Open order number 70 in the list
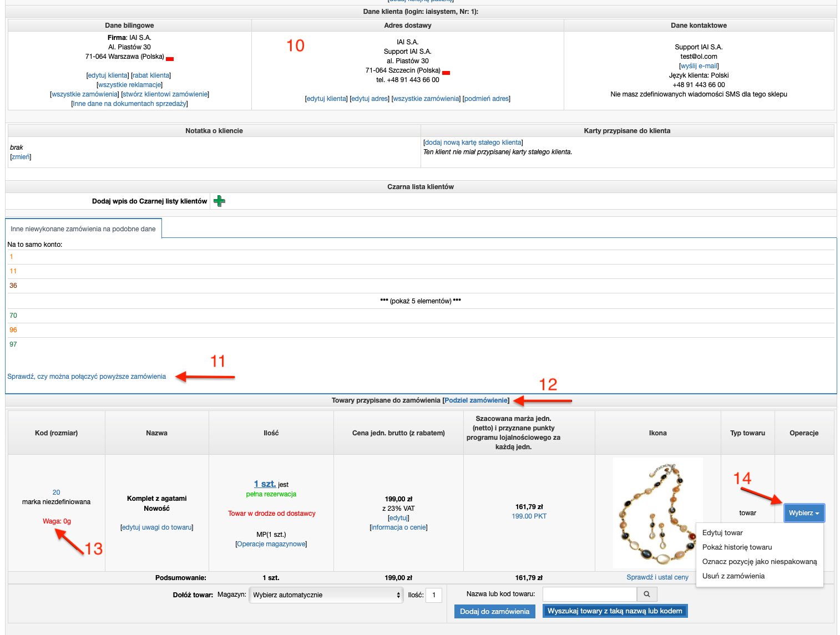Image resolution: width=840 pixels, height=635 pixels. tap(13, 316)
